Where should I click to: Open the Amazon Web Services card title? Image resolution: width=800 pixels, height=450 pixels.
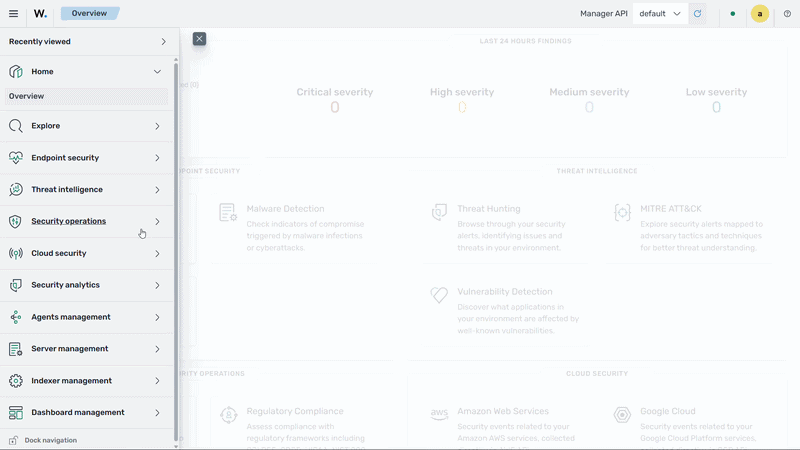503,411
